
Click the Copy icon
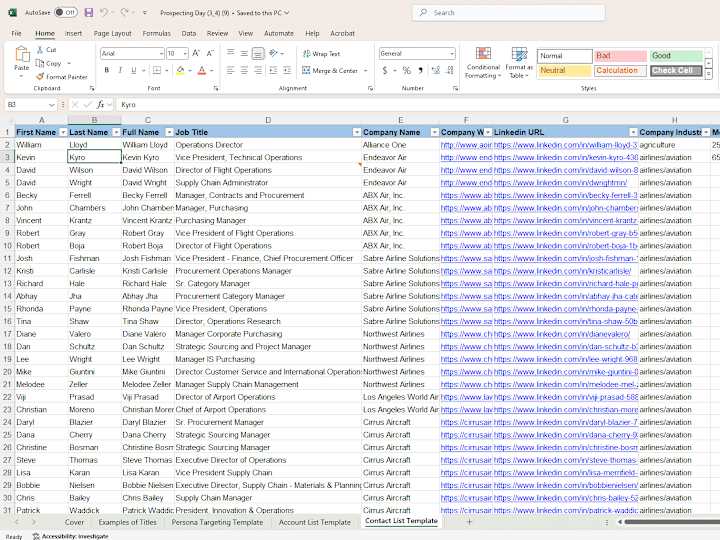[40, 63]
